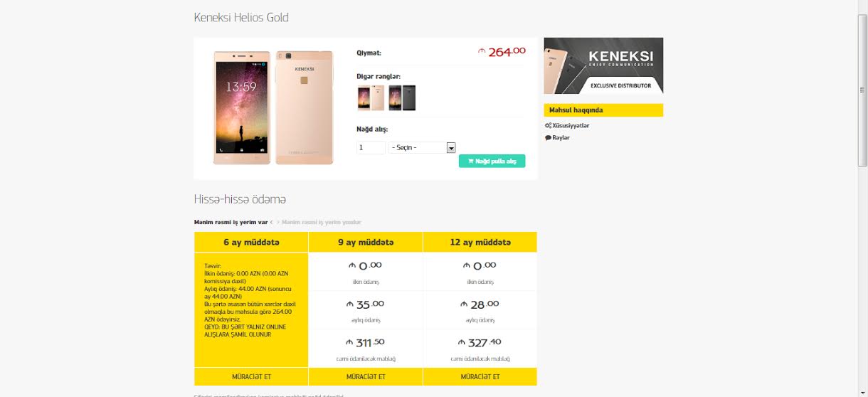Select the 9 ay müddətə column header
Image resolution: width=868 pixels, height=397 pixels.
pos(366,243)
